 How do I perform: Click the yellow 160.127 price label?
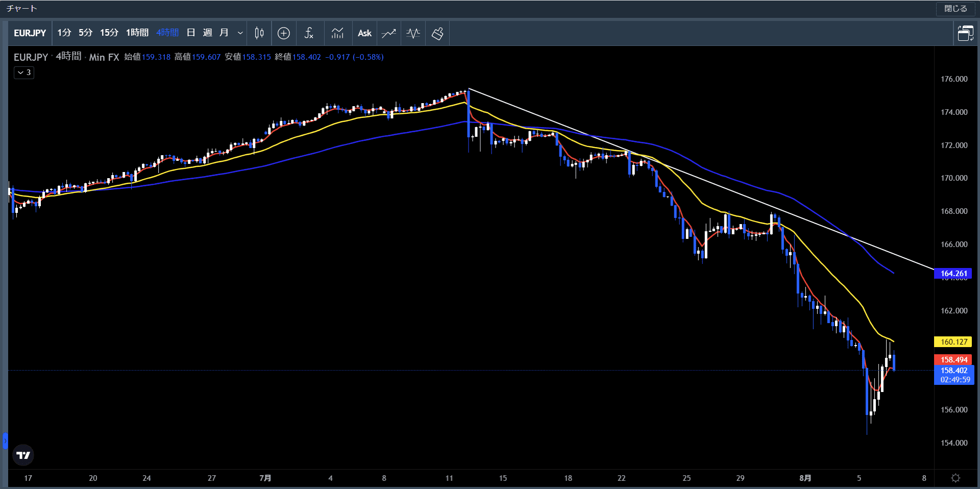click(x=953, y=342)
